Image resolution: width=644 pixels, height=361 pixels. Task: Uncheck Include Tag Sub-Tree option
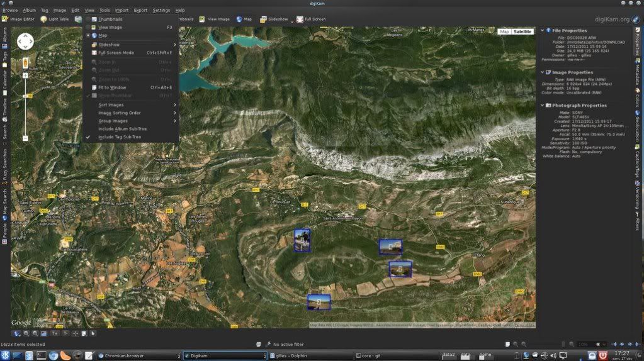[131, 137]
